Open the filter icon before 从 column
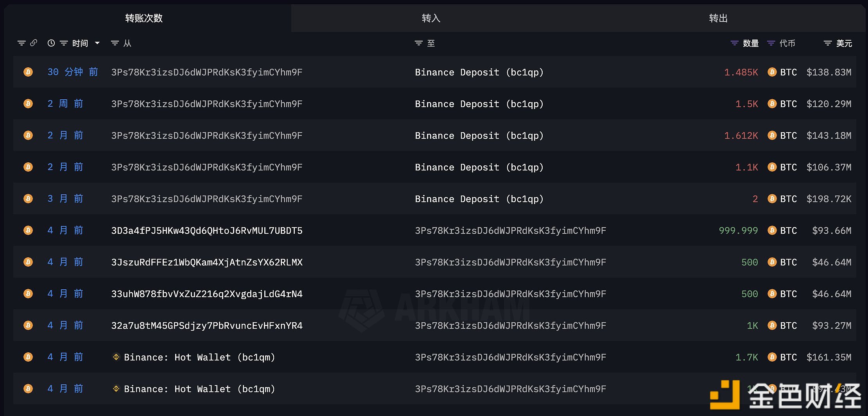 coord(115,43)
